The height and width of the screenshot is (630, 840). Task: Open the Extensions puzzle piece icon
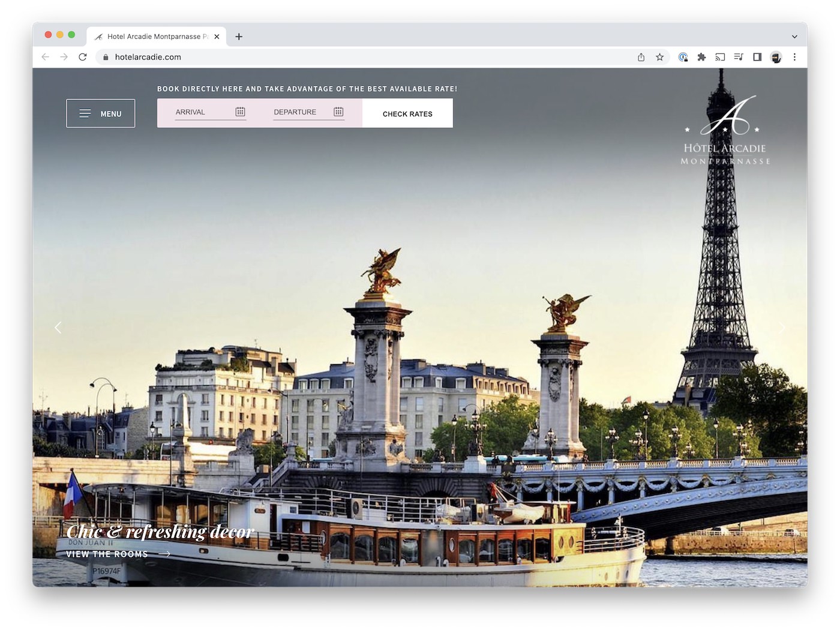[701, 57]
